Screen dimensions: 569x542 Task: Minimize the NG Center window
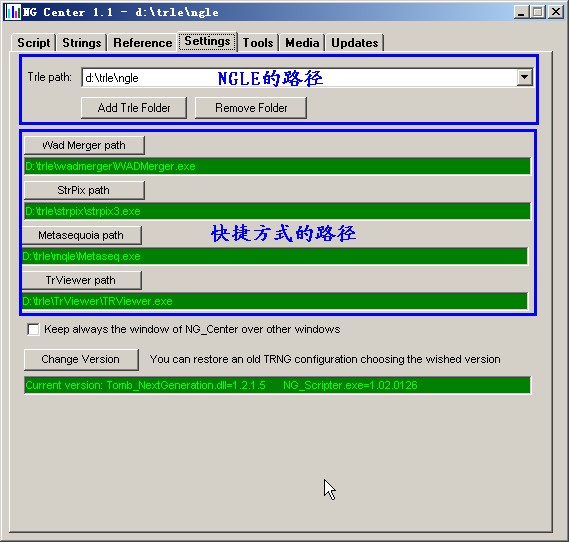tap(521, 12)
